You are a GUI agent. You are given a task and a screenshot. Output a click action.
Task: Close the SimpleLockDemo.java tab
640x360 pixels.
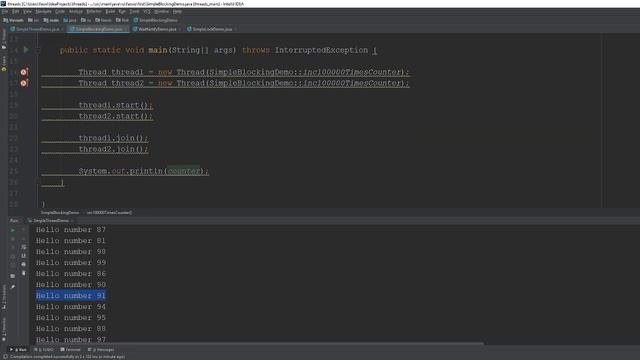coord(236,29)
